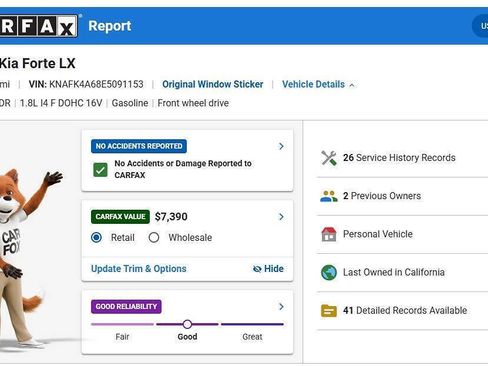Image resolution: width=488 pixels, height=366 pixels.
Task: Click the Gasoline fuel type text
Action: (130, 103)
